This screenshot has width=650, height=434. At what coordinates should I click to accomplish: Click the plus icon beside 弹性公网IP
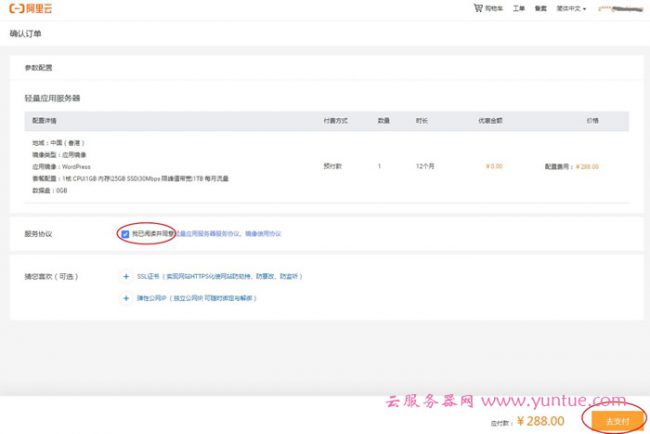pos(125,298)
